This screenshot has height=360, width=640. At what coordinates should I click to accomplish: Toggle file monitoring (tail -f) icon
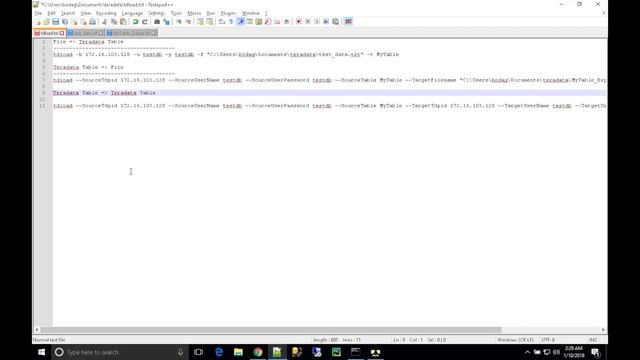click(x=287, y=22)
